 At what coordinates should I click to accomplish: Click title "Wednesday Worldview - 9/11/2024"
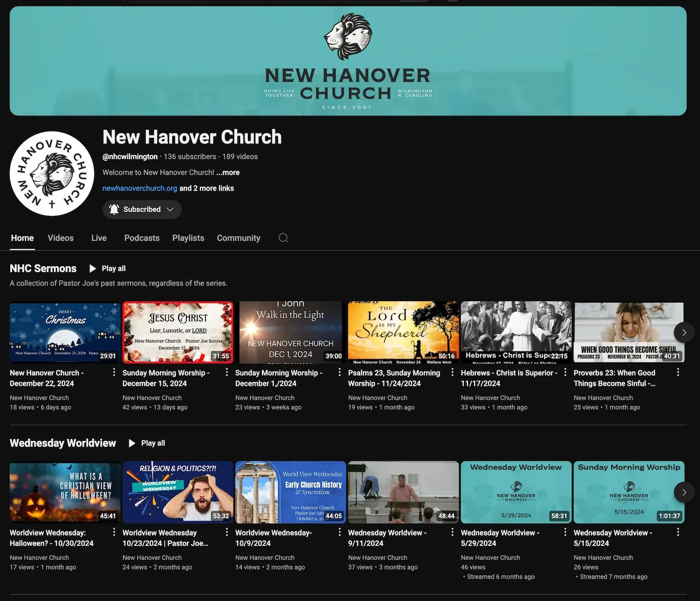pos(387,538)
